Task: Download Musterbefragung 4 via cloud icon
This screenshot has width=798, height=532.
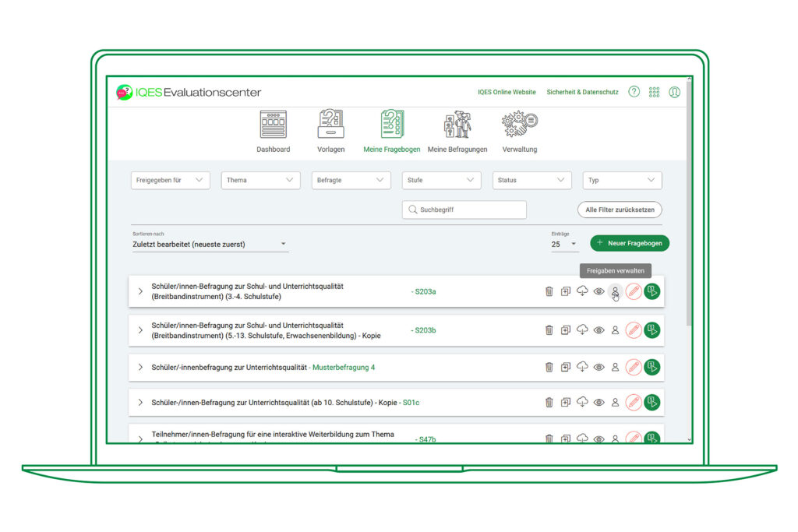Action: click(x=582, y=366)
